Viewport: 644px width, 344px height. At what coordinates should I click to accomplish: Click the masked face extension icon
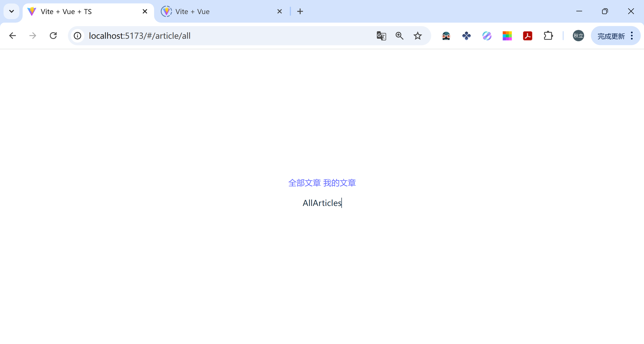coord(446,36)
